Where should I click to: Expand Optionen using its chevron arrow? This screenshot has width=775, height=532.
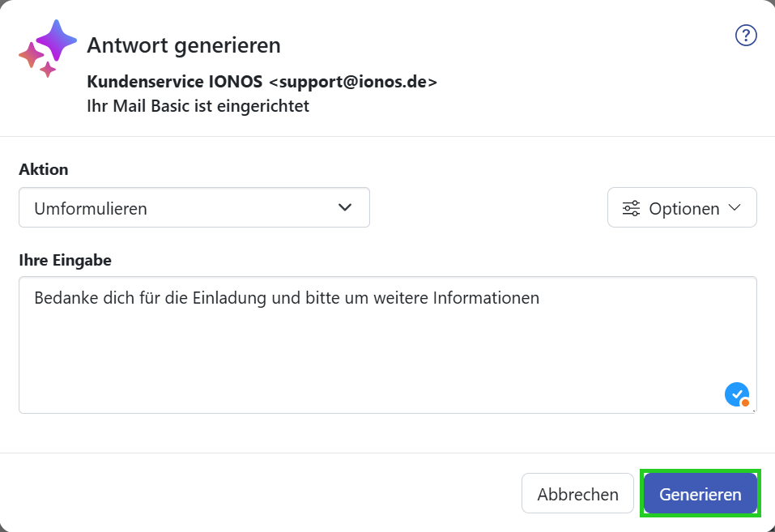point(735,207)
